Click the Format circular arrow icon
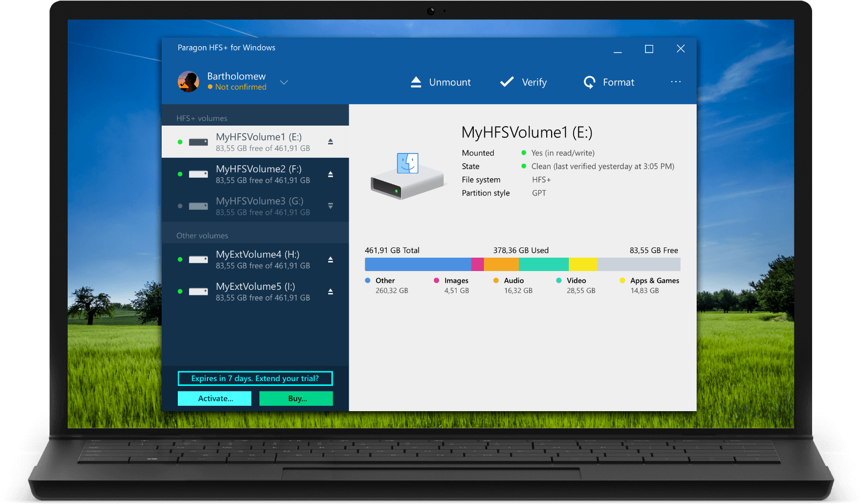Screen dimensions: 861x504 (590, 82)
